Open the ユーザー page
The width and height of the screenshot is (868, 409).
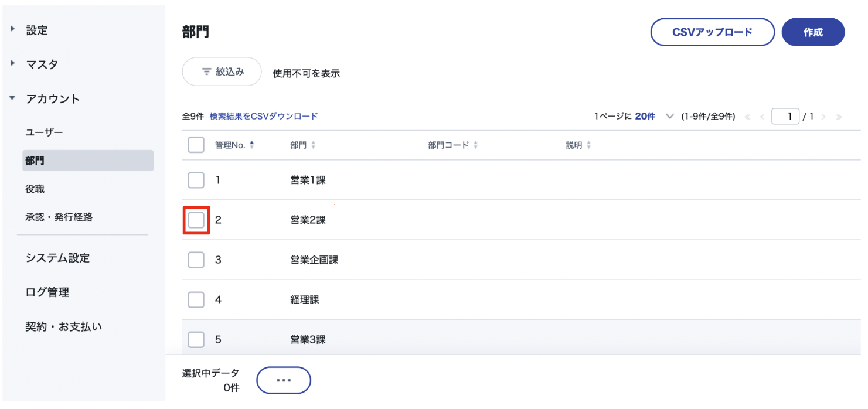(x=44, y=132)
